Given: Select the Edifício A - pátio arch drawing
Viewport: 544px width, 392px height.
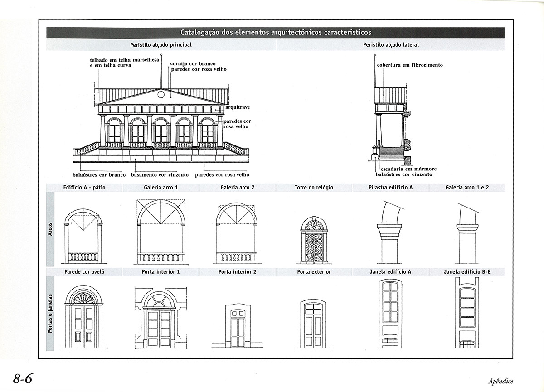Looking at the screenshot, I should (x=83, y=236).
